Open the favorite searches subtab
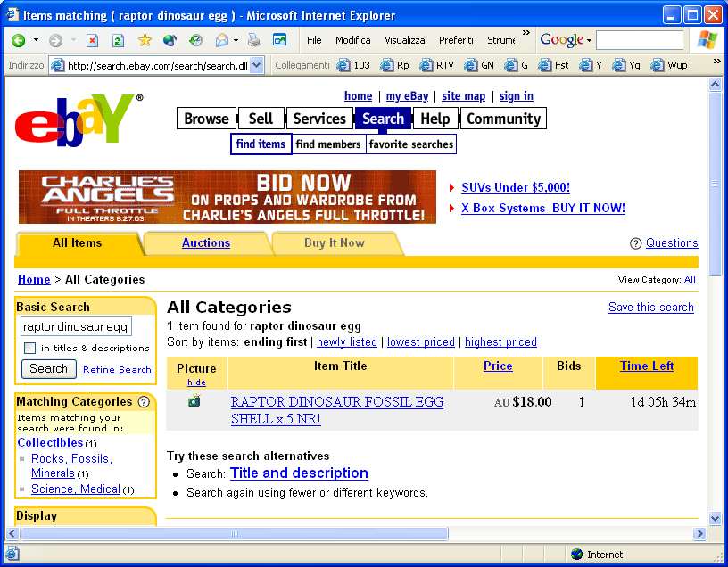This screenshot has height=567, width=728. [x=411, y=144]
